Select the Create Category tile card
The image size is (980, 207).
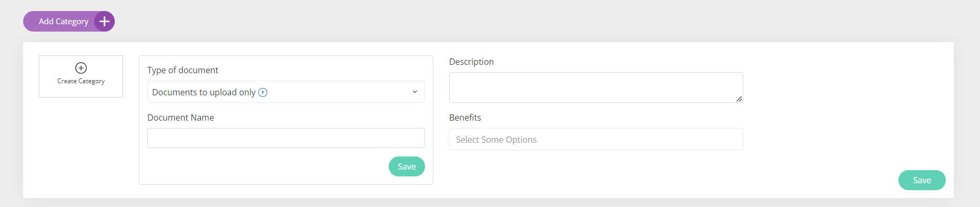click(x=81, y=76)
